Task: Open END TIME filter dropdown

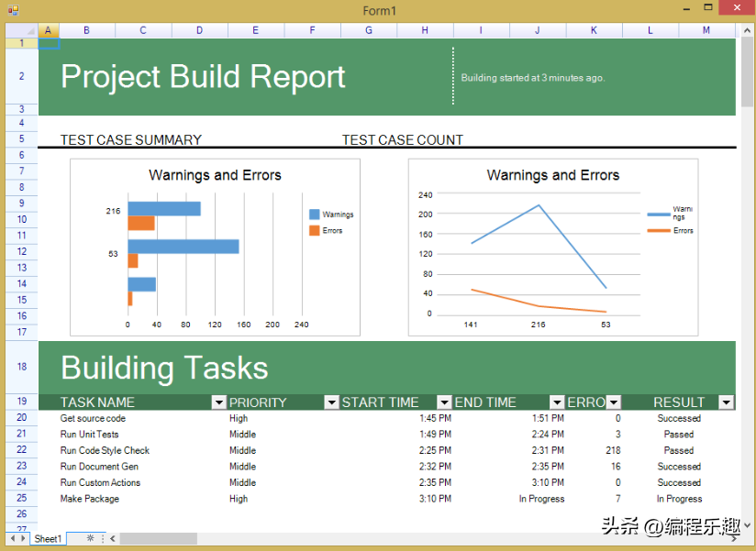Action: click(557, 402)
